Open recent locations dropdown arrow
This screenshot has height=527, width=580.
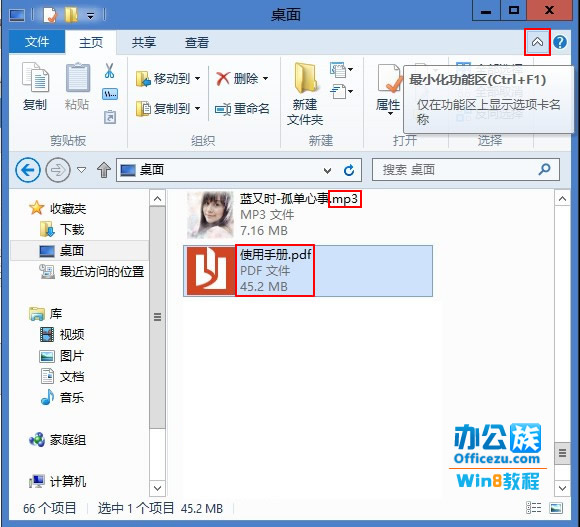point(81,170)
